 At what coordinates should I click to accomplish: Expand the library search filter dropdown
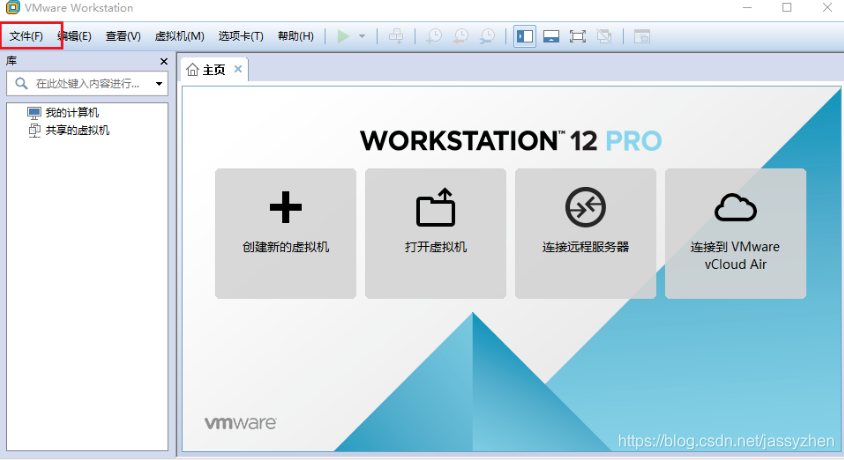pos(159,83)
